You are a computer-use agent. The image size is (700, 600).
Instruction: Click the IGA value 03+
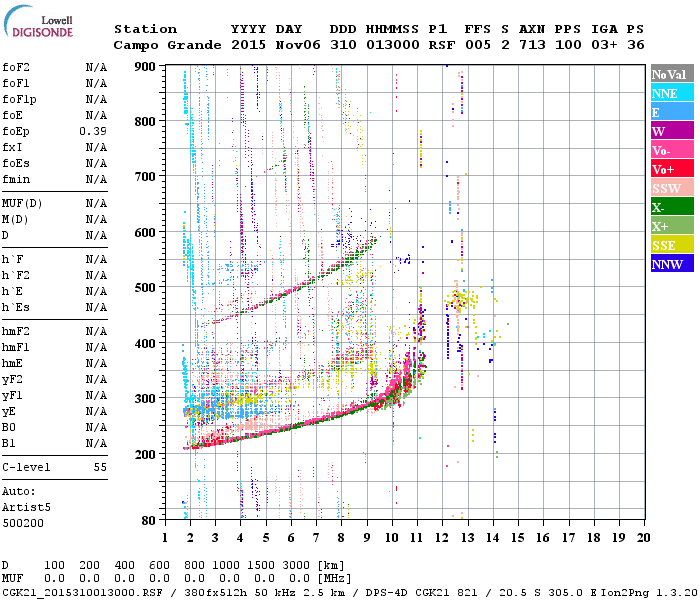[604, 45]
